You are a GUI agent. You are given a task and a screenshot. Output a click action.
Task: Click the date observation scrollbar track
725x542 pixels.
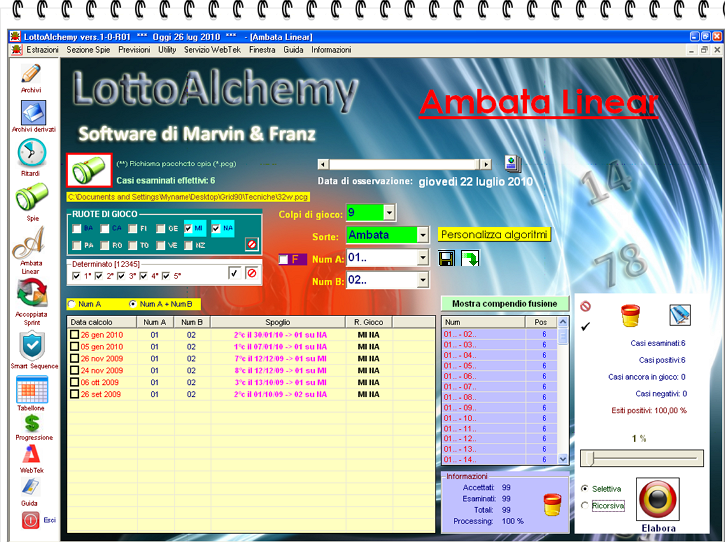(405, 164)
